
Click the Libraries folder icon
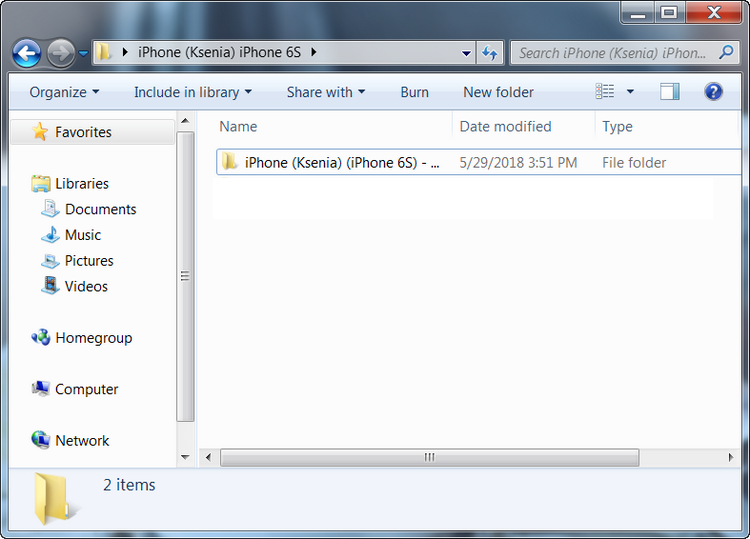[41, 183]
